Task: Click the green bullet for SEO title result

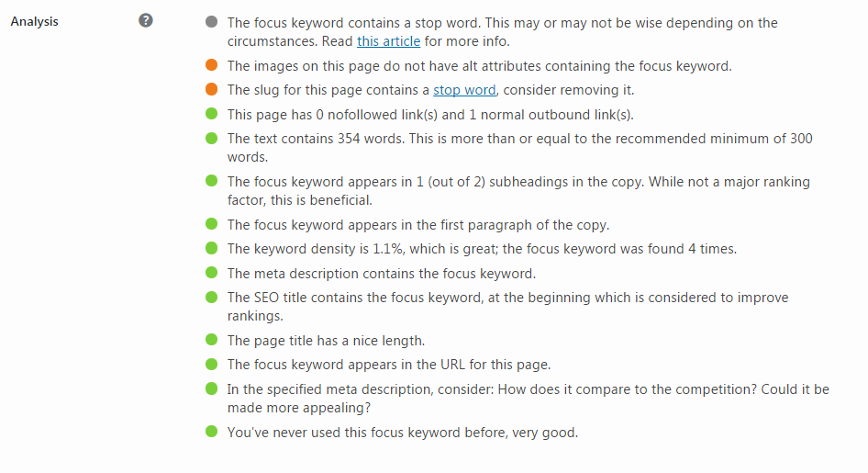Action: (211, 297)
